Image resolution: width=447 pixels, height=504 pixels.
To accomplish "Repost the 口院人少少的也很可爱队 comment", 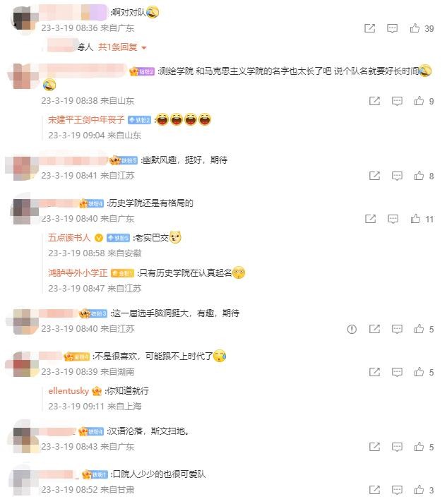I will [x=375, y=490].
